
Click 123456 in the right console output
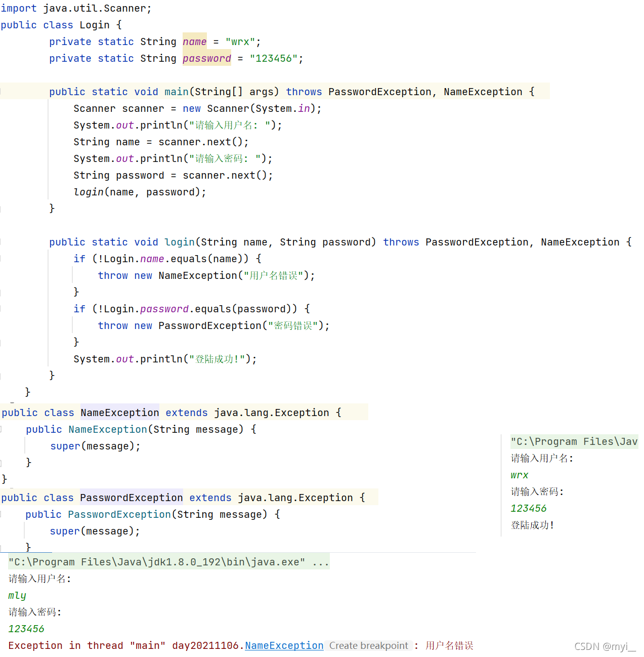[529, 508]
